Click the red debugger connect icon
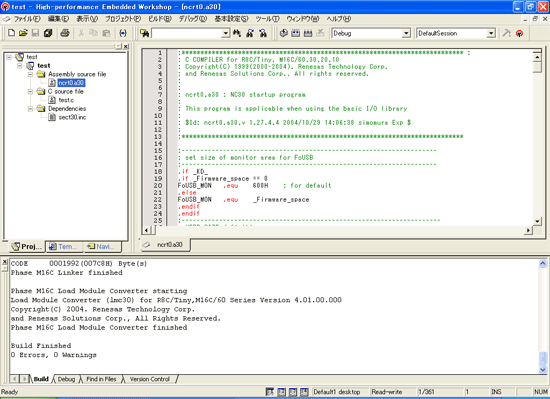The width and height of the screenshot is (550, 399). point(519,33)
